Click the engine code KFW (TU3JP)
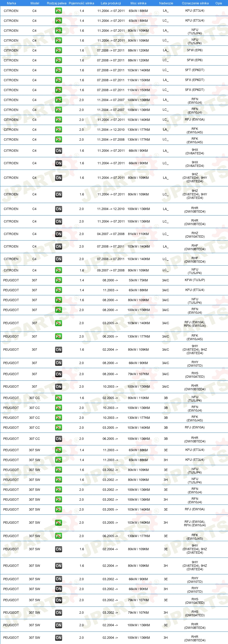228x644 pixels. [x=195, y=280]
